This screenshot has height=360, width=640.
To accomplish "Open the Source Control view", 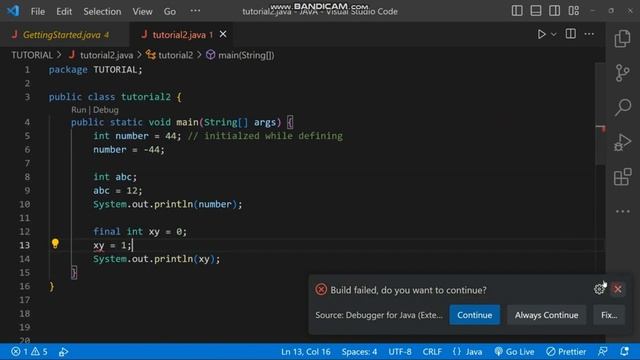I will click(x=622, y=73).
